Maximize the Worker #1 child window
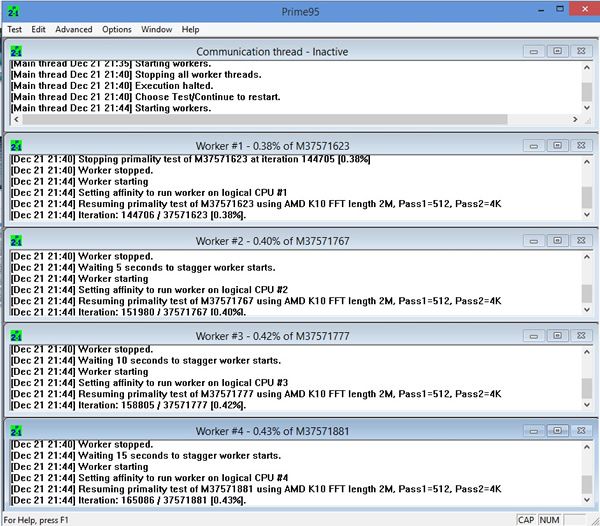 tap(558, 146)
